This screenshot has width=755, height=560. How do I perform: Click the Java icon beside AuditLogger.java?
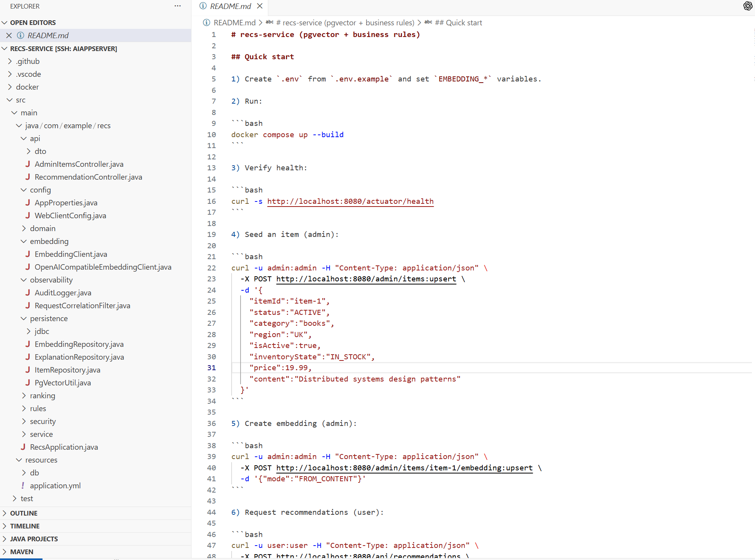click(x=28, y=292)
